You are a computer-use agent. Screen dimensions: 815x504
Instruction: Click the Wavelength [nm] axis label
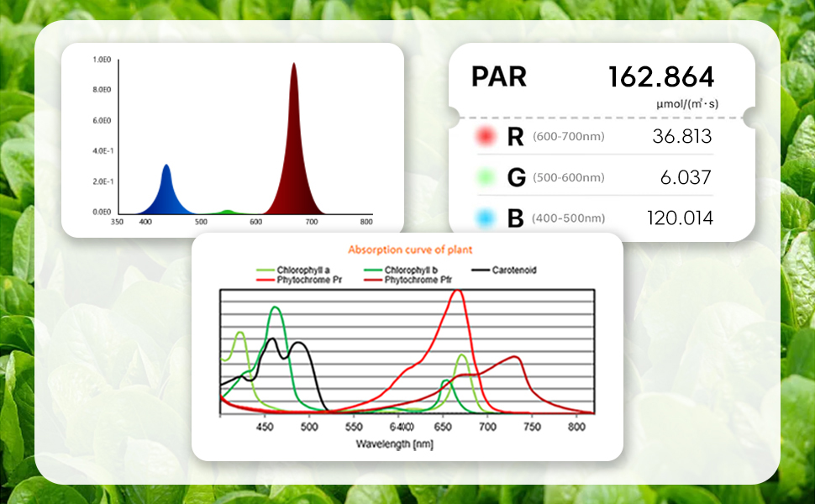[x=395, y=444]
